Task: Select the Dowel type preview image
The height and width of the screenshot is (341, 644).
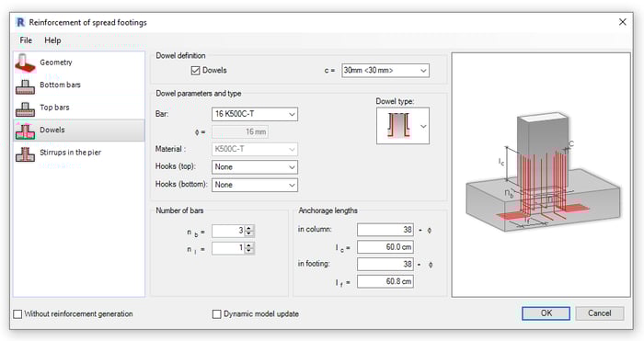Action: pos(398,126)
